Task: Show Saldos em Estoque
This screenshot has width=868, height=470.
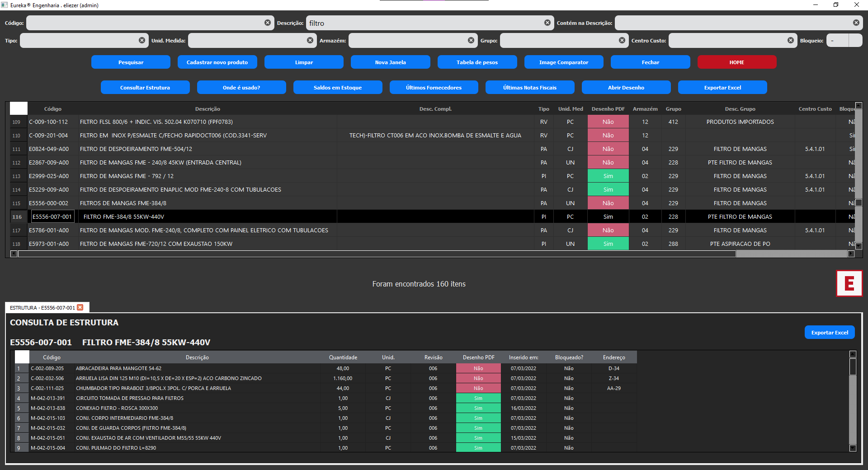Action: click(338, 87)
